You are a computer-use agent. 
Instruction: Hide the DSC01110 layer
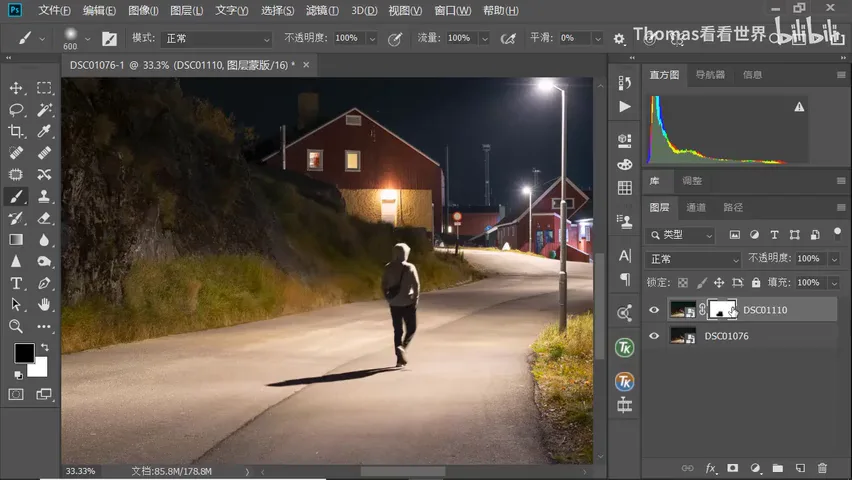(x=654, y=310)
